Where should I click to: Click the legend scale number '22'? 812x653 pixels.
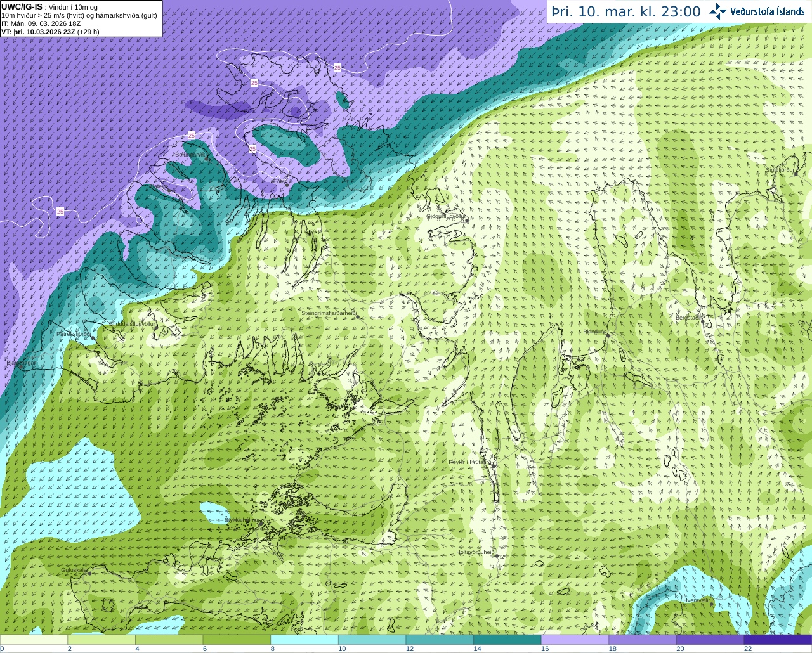(x=748, y=649)
